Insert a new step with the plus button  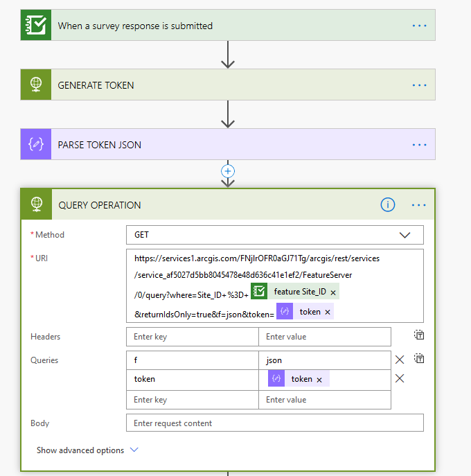(x=228, y=171)
